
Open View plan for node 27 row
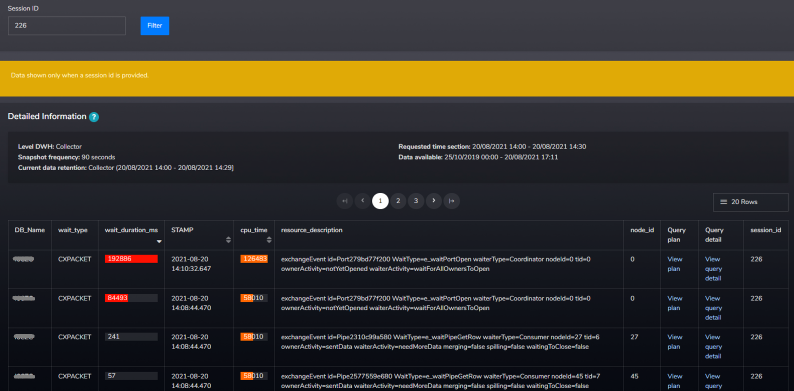[x=675, y=342]
